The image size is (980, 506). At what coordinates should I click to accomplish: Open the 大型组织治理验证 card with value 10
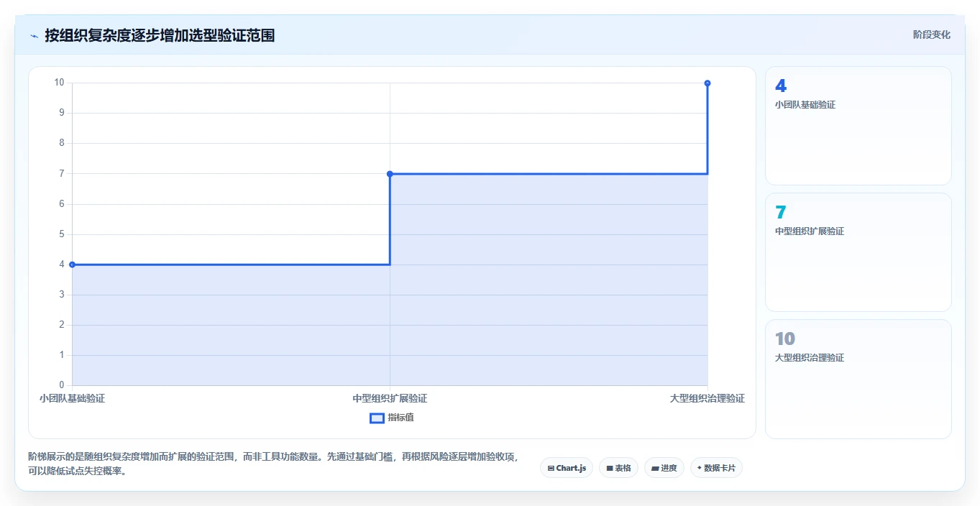point(858,379)
